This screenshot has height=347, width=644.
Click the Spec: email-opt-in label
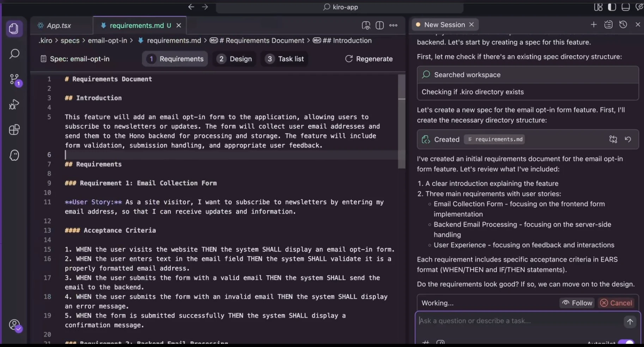pos(75,59)
